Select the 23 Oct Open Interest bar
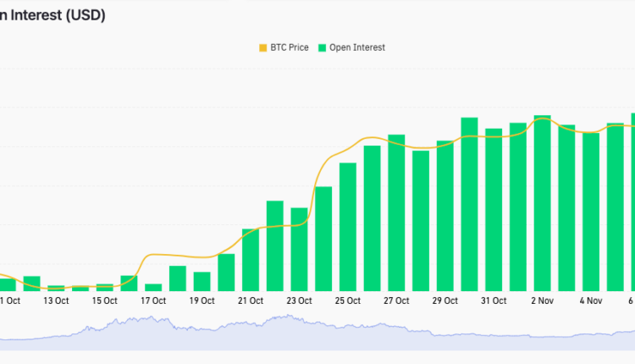 tap(299, 249)
